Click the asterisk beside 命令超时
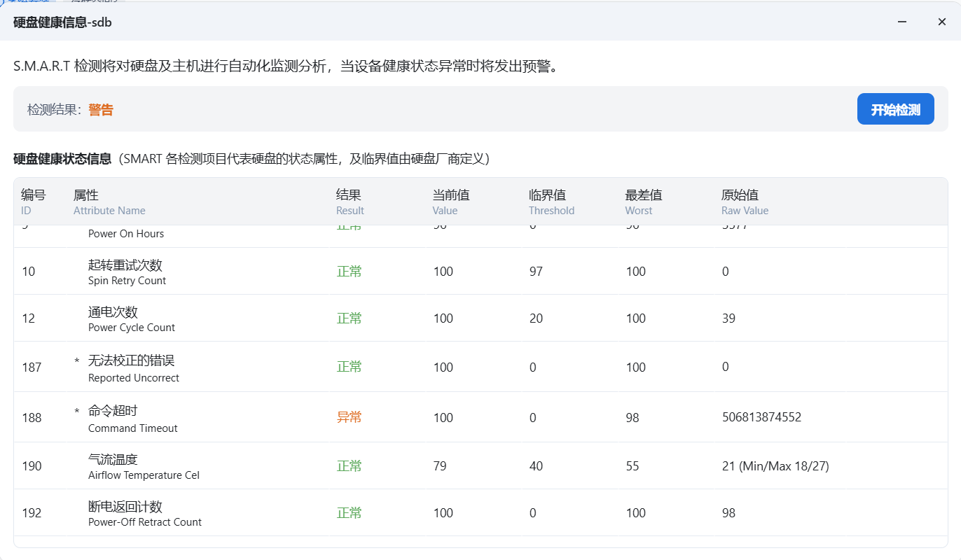This screenshot has height=560, width=961. [x=77, y=412]
